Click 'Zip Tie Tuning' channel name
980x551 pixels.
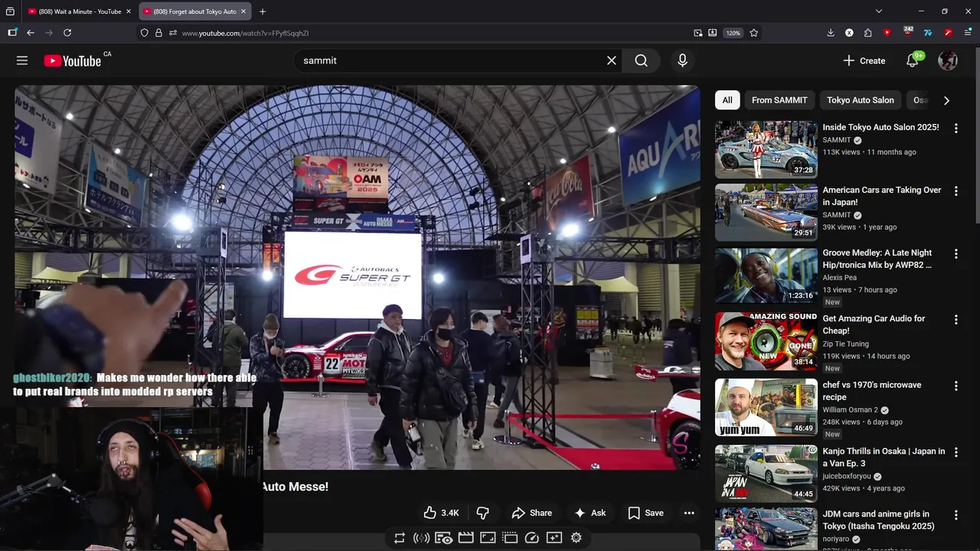[845, 344]
